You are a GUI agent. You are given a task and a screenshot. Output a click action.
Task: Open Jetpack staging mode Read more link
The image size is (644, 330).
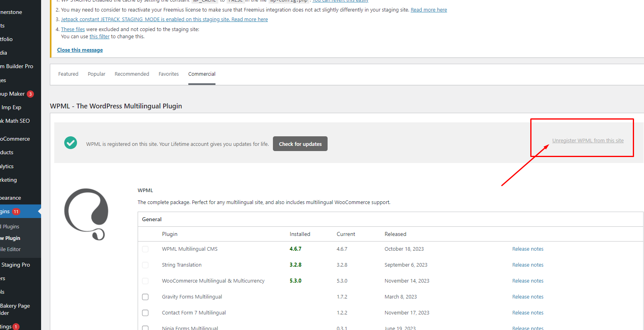[164, 19]
